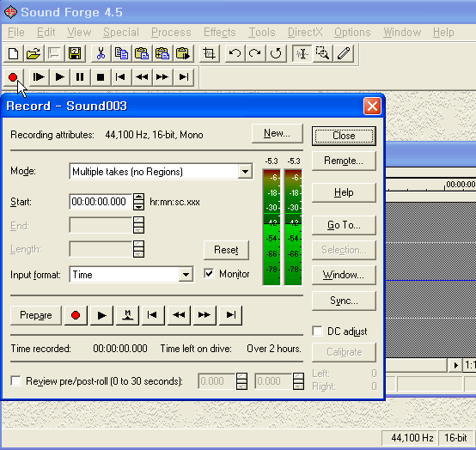Click Go to Start in the main transport bar
Image resolution: width=476 pixels, height=450 pixels.
(x=121, y=77)
